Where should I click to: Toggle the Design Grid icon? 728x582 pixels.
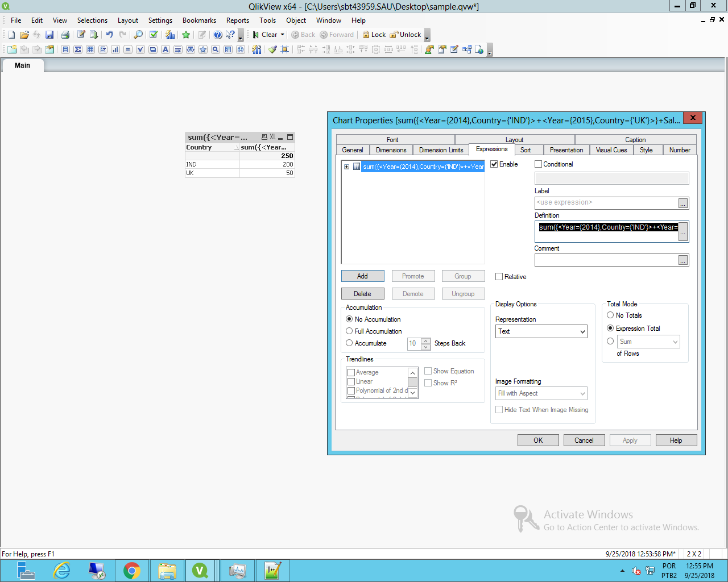[285, 49]
